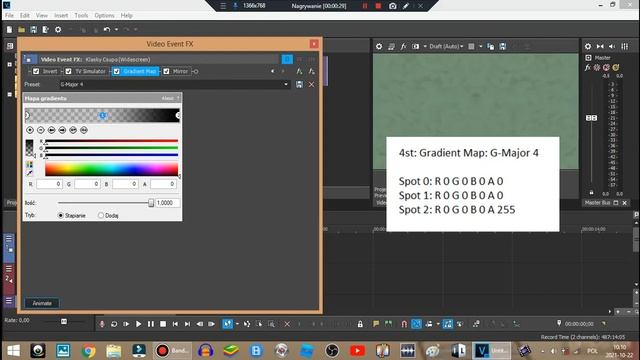Click the Ilość amount slider handle
Screen dimensions: 640x360
pos(151,203)
